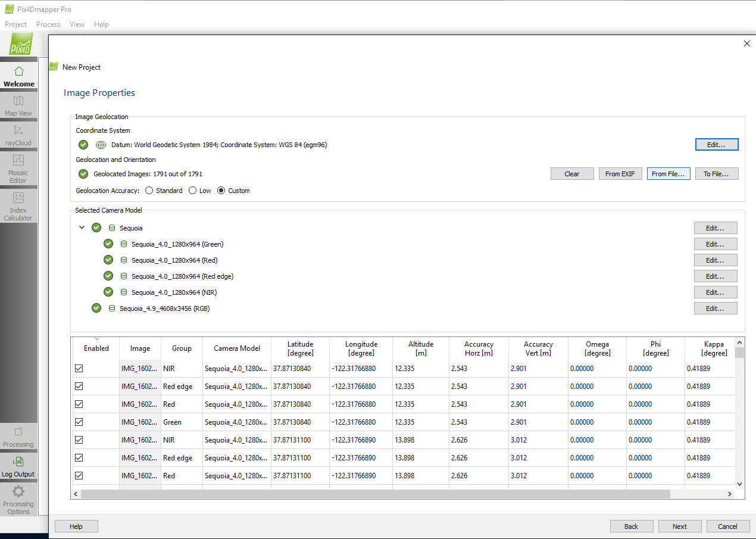Click the Help button at bottom
This screenshot has height=539, width=756.
(76, 526)
